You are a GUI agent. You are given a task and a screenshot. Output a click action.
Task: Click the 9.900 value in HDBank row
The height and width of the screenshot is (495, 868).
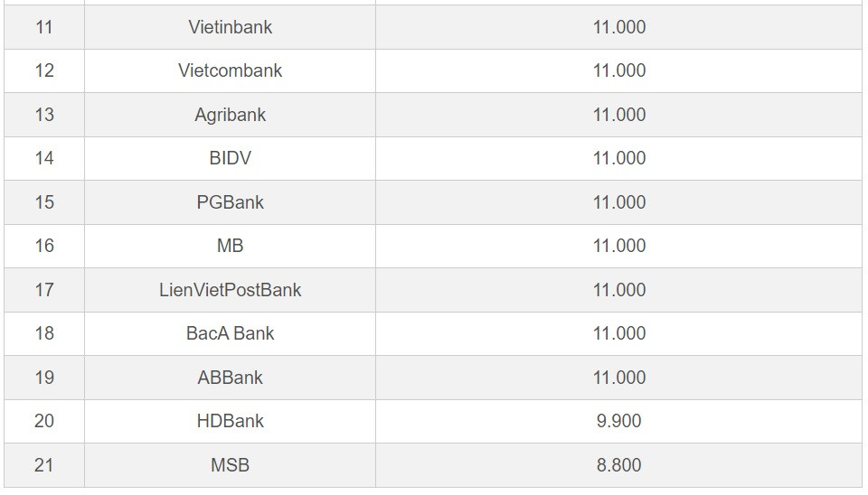coord(618,421)
